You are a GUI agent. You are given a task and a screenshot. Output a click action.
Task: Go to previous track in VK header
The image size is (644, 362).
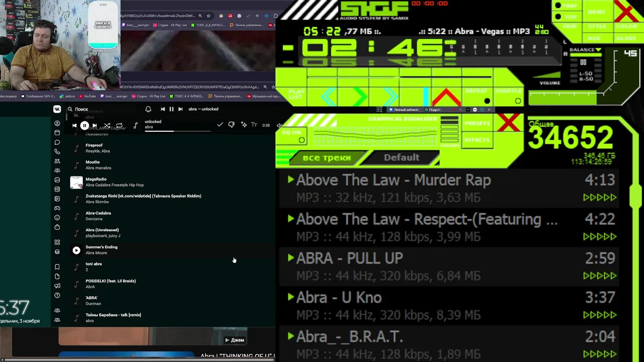click(163, 109)
